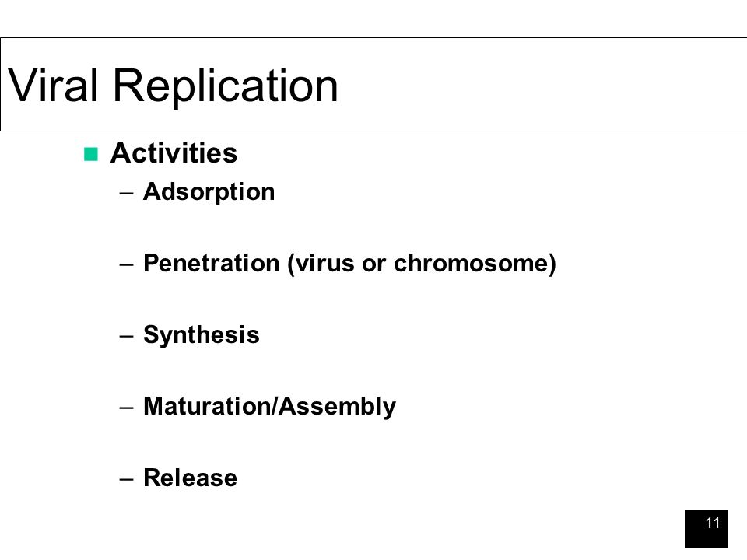This screenshot has width=747, height=560.
Task: Click the Adsorption list item
Action: pyautogui.click(x=209, y=192)
